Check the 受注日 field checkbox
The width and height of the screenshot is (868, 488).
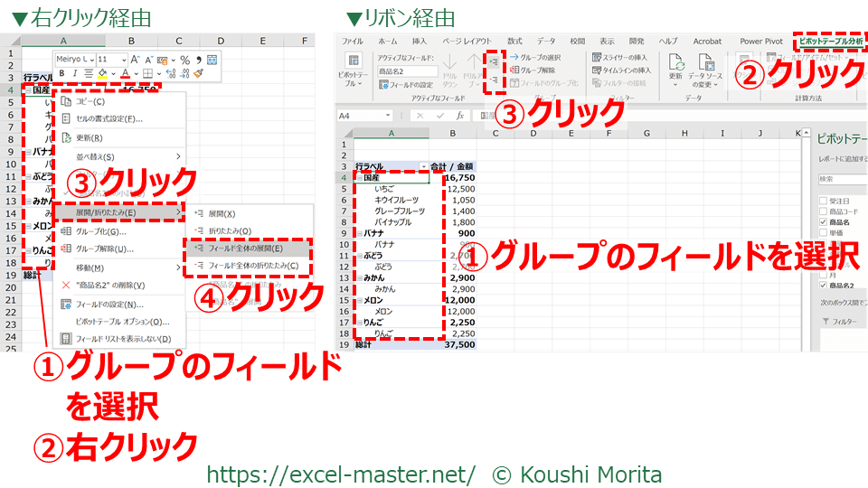pos(821,201)
